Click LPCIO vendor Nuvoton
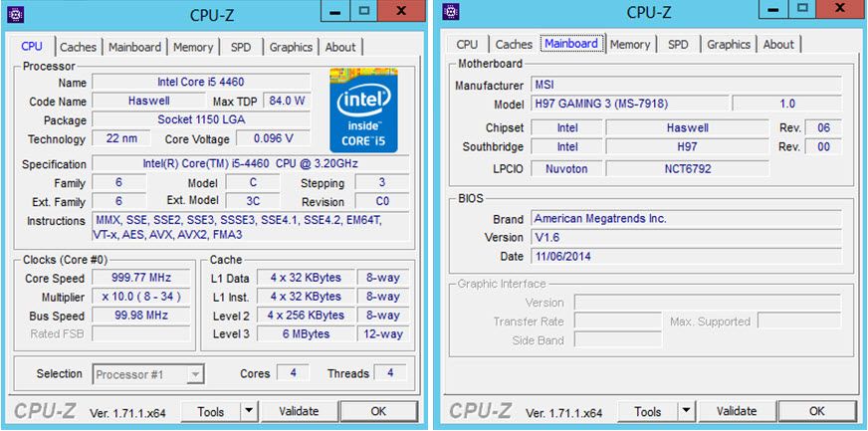The width and height of the screenshot is (868, 431). point(566,168)
